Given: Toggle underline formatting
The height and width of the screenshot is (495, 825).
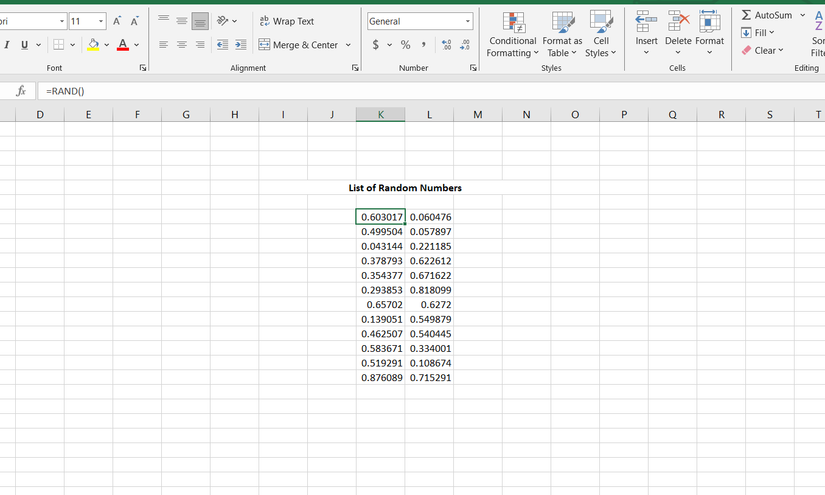Looking at the screenshot, I should coord(25,45).
